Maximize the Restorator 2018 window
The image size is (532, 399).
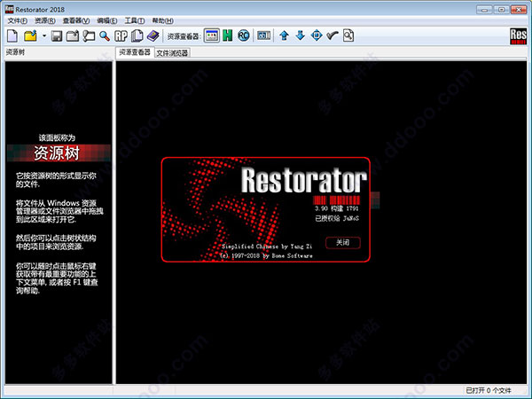[x=502, y=10]
